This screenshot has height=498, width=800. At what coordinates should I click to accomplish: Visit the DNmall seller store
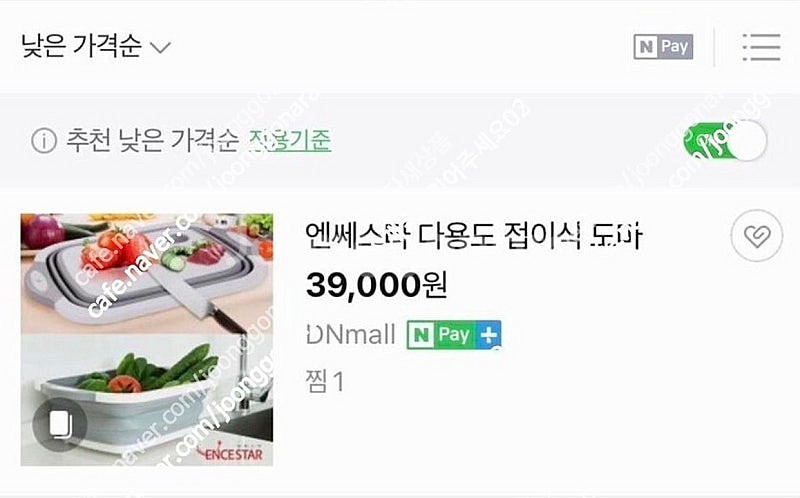pyautogui.click(x=351, y=335)
